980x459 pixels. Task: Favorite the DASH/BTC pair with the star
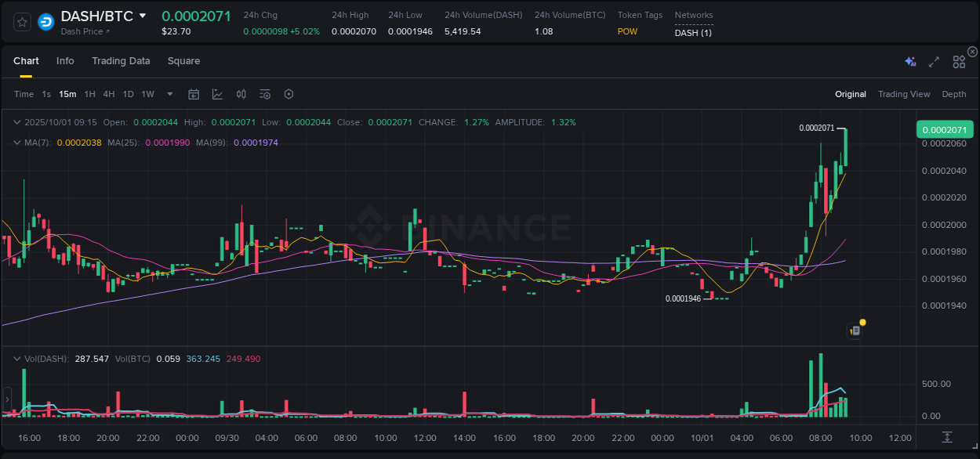coord(22,22)
